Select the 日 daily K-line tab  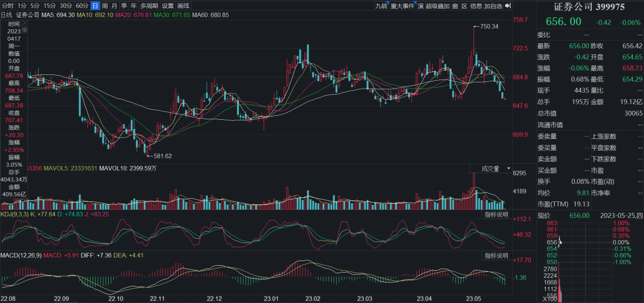[x=95, y=6]
